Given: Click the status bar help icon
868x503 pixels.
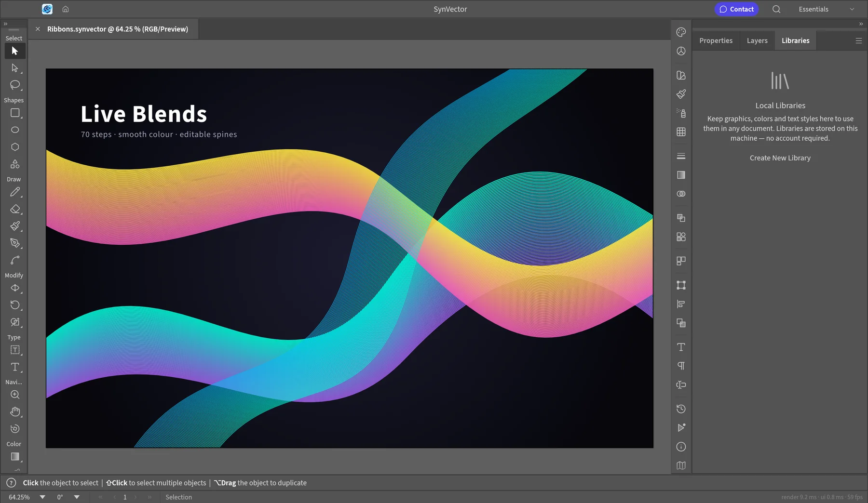Looking at the screenshot, I should pyautogui.click(x=11, y=483).
